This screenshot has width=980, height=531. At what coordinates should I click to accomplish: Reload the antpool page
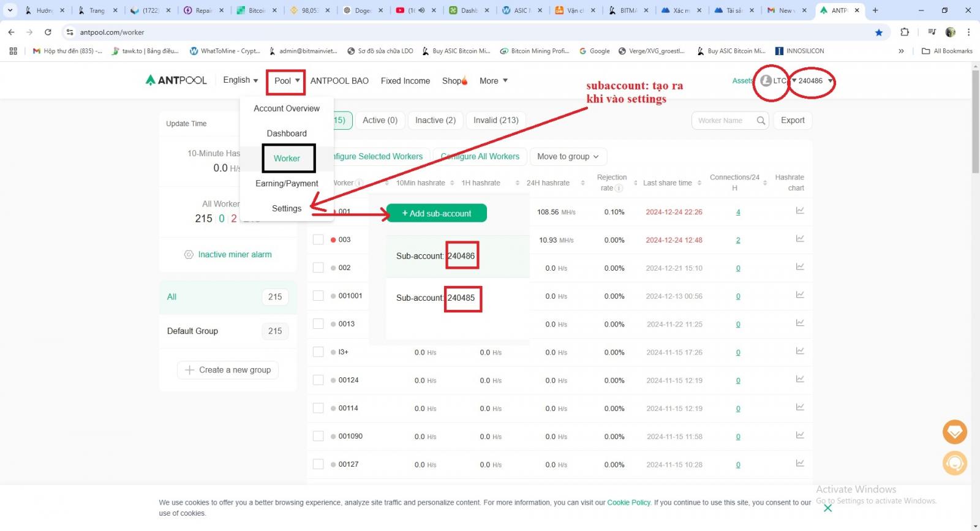(x=48, y=32)
